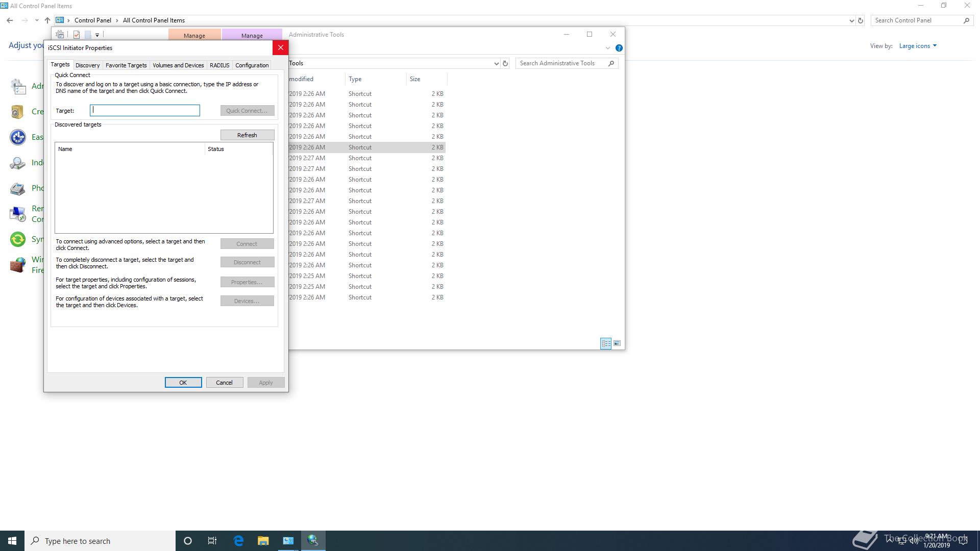Viewport: 980px width, 551px height.
Task: Select the highlighted 2:26 AM Shortcut row
Action: (367, 147)
